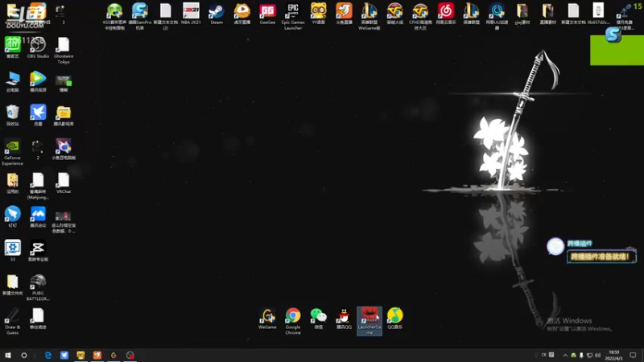Image resolution: width=644 pixels, height=362 pixels.
Task: Open the green iQIYI desktop icon
Action: 12,47
